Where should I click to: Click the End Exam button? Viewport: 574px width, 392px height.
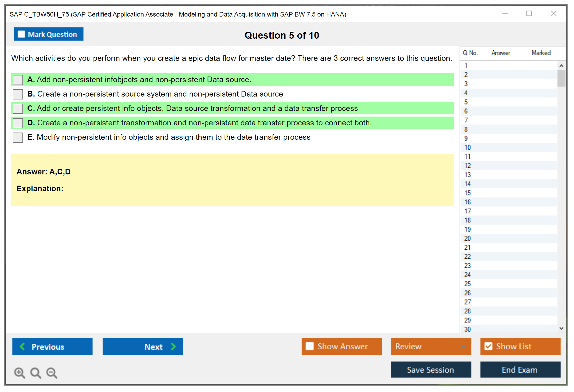(520, 370)
